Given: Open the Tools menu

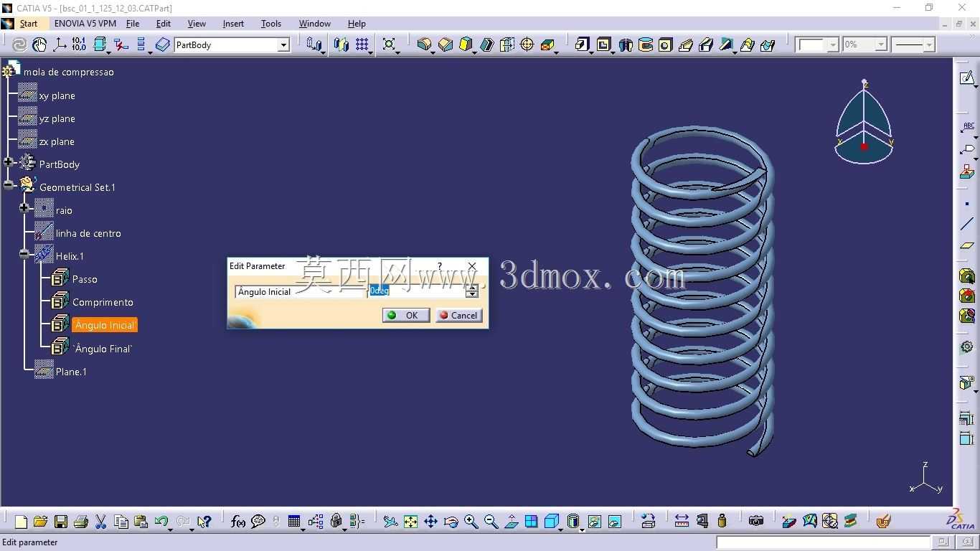Looking at the screenshot, I should coord(271,24).
